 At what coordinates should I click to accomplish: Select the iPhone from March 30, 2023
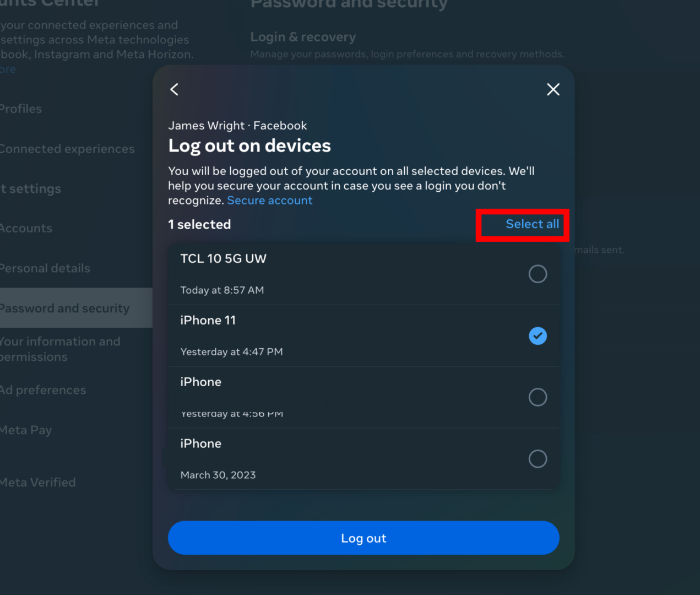pyautogui.click(x=538, y=459)
